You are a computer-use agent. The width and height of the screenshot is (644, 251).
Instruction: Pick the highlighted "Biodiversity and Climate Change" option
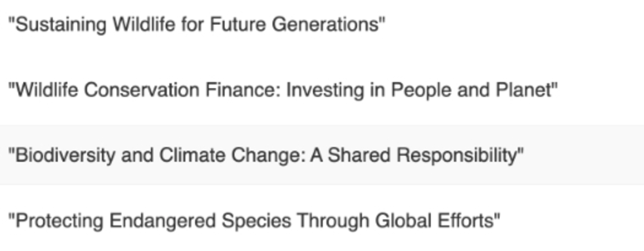pos(322,155)
